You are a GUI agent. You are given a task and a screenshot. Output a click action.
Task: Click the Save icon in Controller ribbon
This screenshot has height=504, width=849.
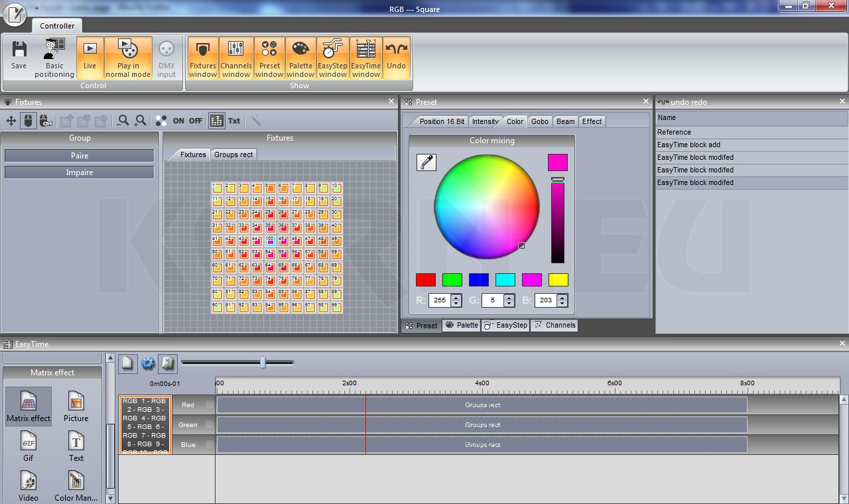coord(19,56)
